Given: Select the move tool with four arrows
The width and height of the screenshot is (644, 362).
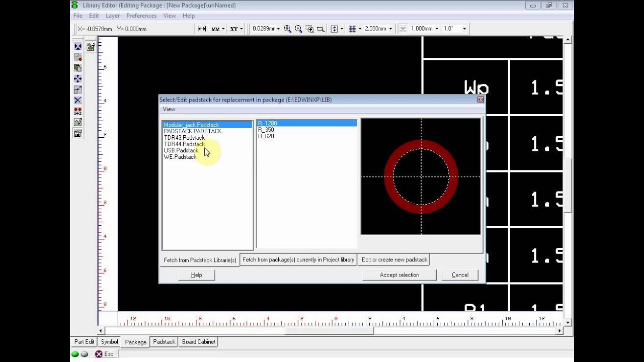Looking at the screenshot, I should [x=77, y=79].
